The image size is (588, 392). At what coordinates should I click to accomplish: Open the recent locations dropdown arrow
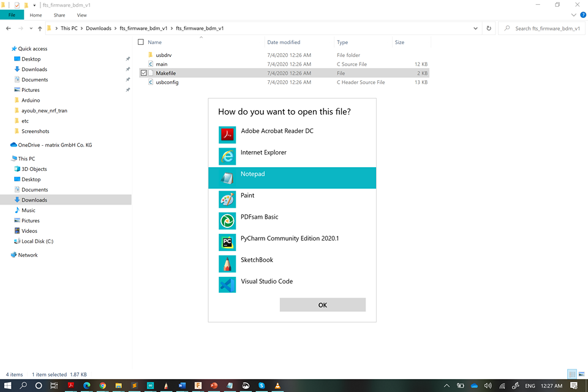click(31, 28)
